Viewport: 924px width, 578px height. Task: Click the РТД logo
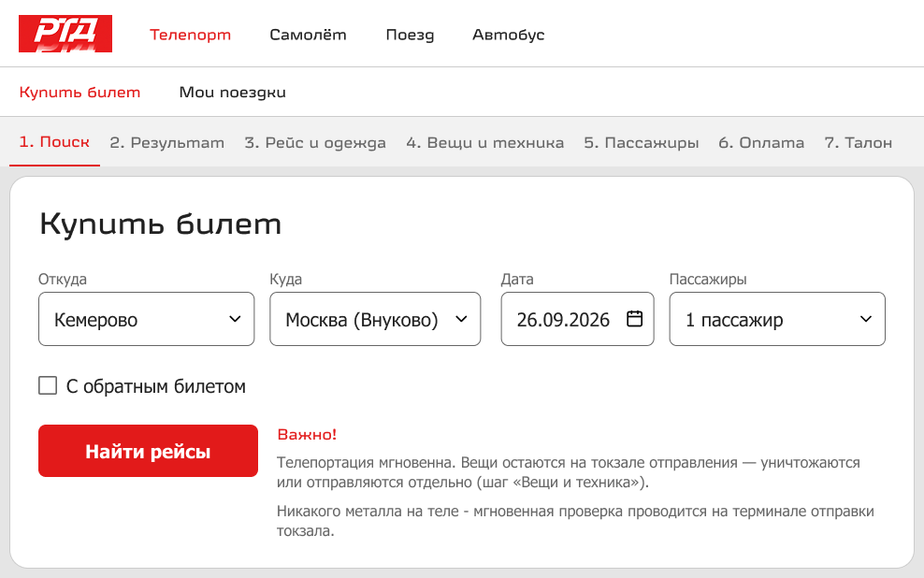coord(65,34)
